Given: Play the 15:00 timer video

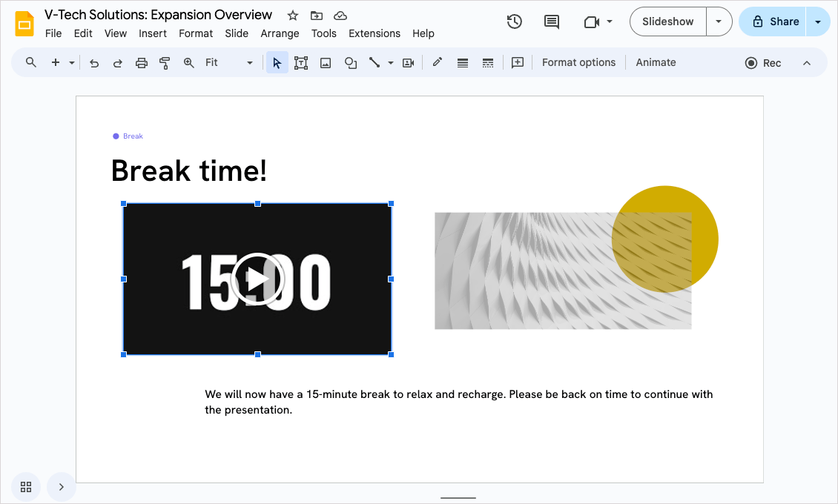Looking at the screenshot, I should coord(257,279).
